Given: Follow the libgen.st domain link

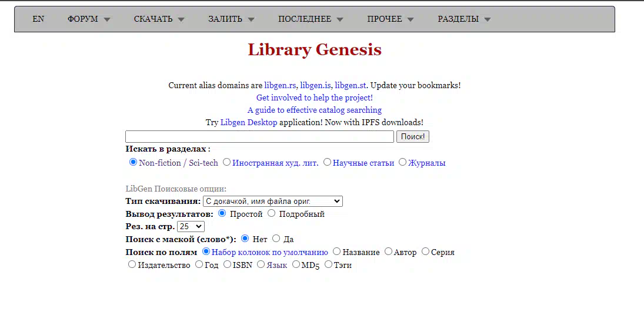Looking at the screenshot, I should tap(351, 86).
